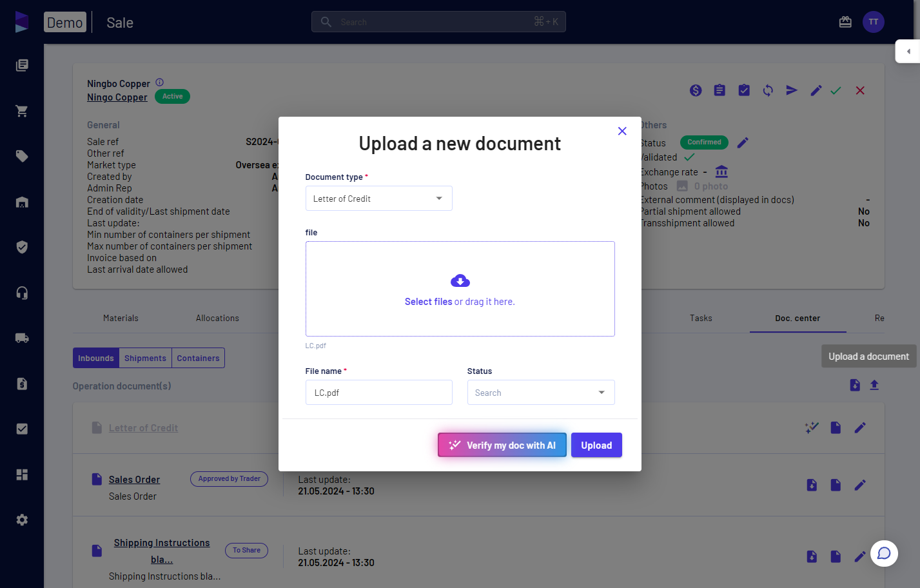920x588 pixels.
Task: Click Verify my doc with AI
Action: click(x=502, y=445)
